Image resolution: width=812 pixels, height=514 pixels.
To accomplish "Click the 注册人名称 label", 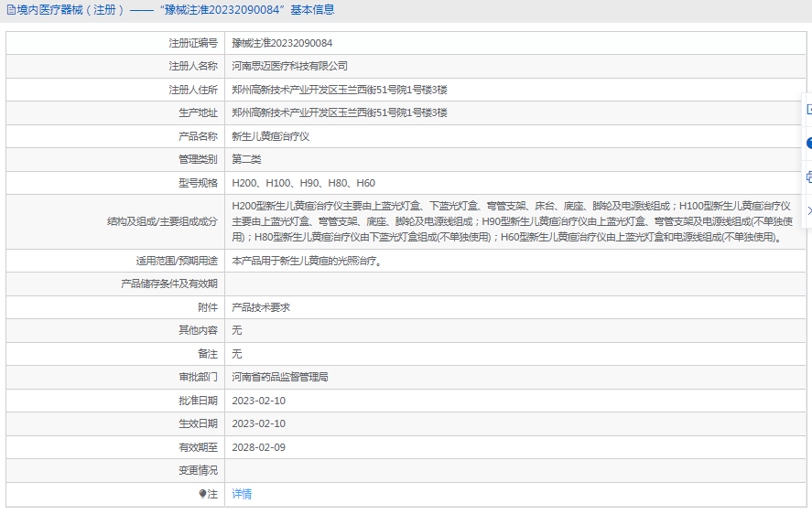I will pyautogui.click(x=193, y=66).
